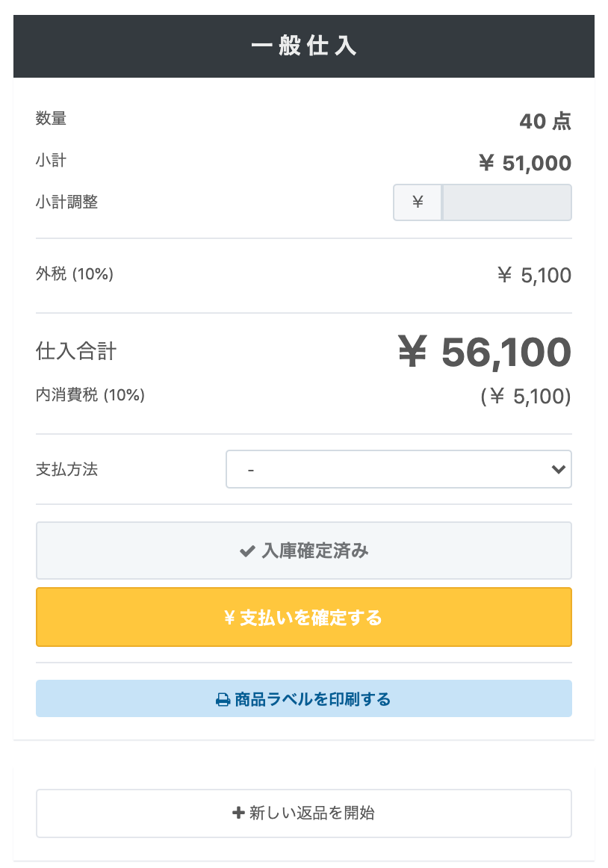Click the 数量 value 40 点

pos(545,121)
